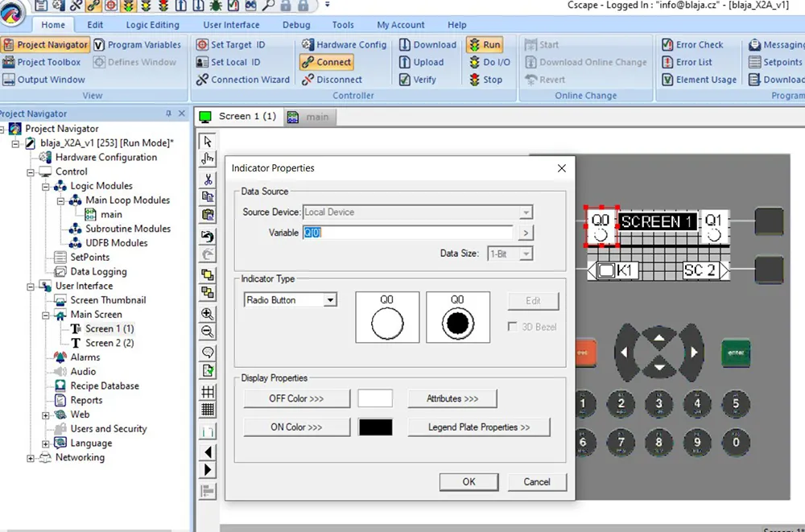Toggle 3D Bezel checkbox
Image resolution: width=805 pixels, height=532 pixels.
[512, 327]
